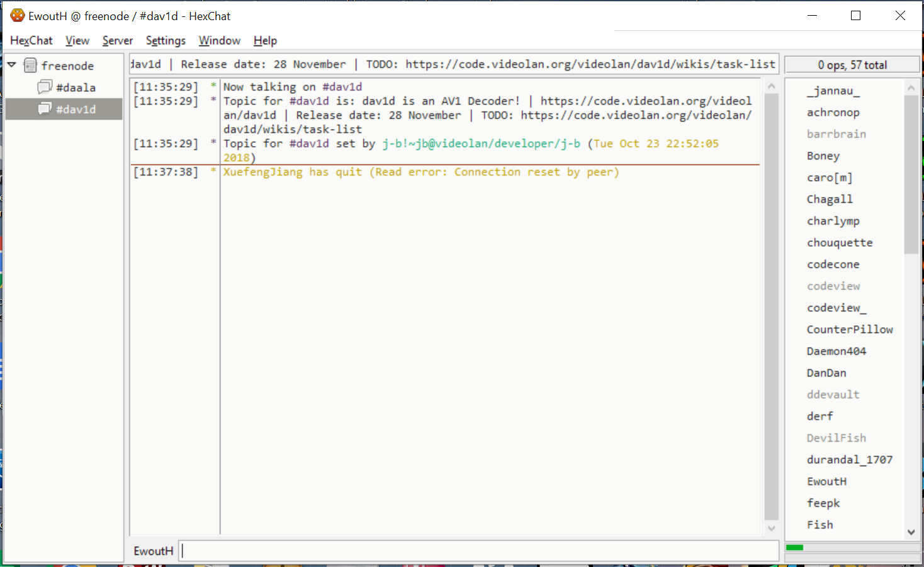Click the "0 ops, 57 total" button
Viewport: 924px width, 567px height.
tap(852, 64)
